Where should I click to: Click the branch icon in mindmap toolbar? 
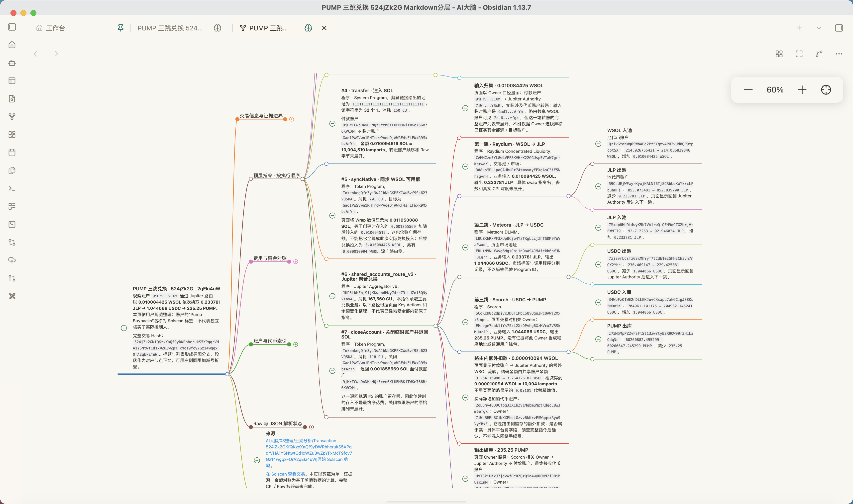tap(819, 54)
